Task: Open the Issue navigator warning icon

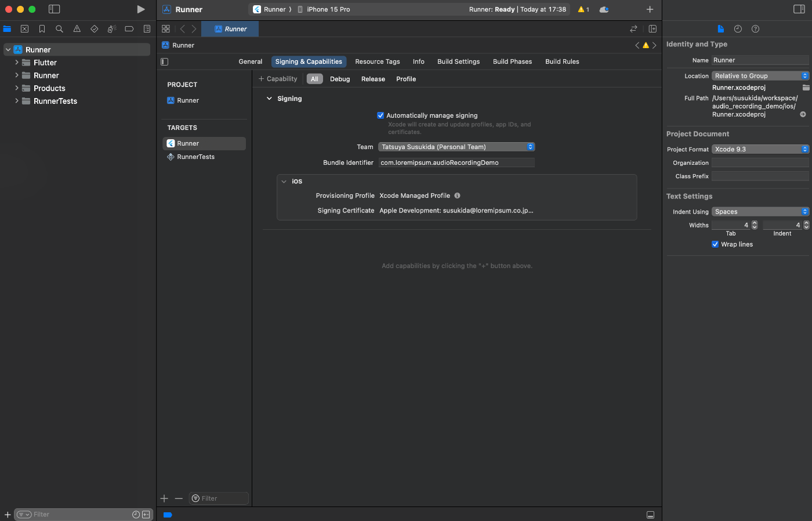Action: tap(77, 28)
